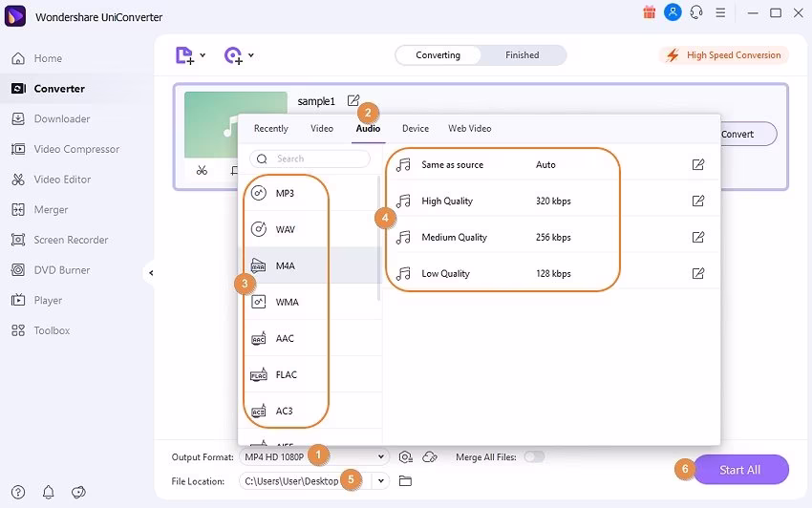The width and height of the screenshot is (812, 508).
Task: Open the notifications bell icon
Action: [48, 492]
